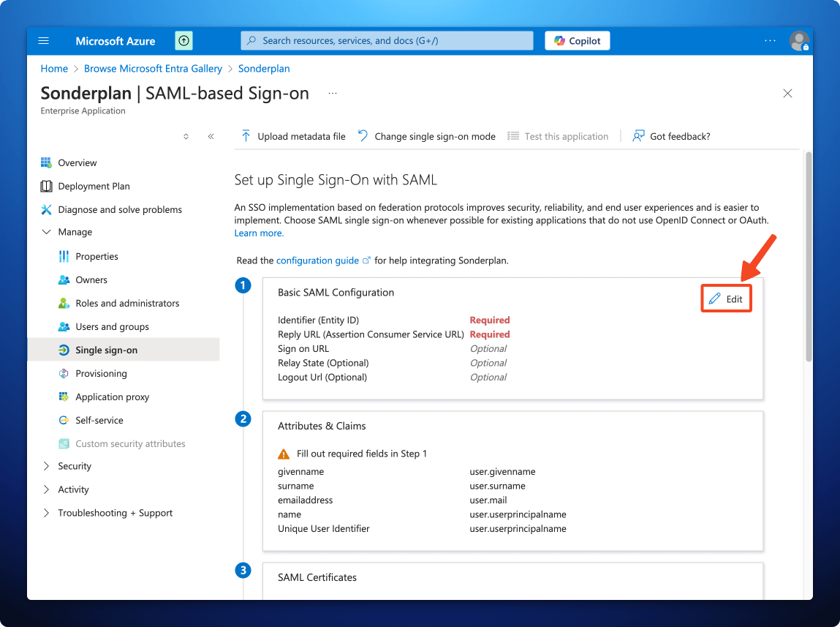The image size is (840, 627).
Task: Collapse the Manage section chevron
Action: pos(46,232)
